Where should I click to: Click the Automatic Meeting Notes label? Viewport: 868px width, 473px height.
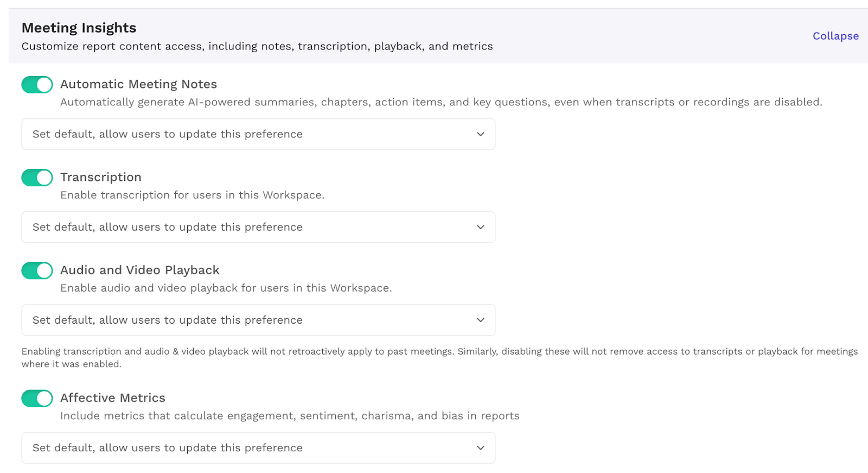point(138,84)
